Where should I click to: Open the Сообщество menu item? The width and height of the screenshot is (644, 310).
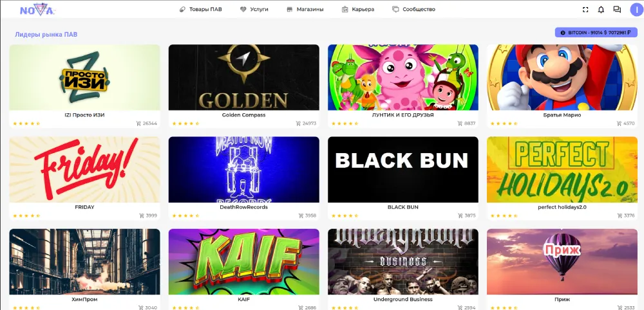click(x=413, y=9)
